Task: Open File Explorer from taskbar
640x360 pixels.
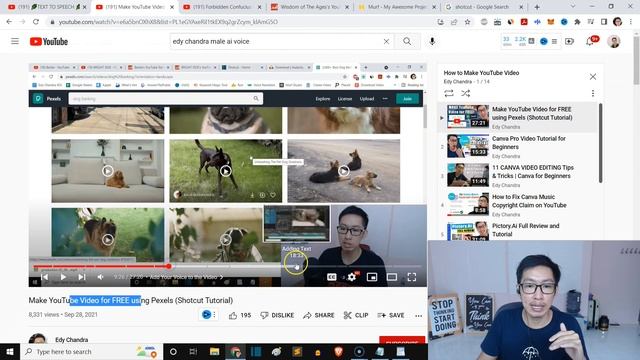Action: (x=214, y=351)
